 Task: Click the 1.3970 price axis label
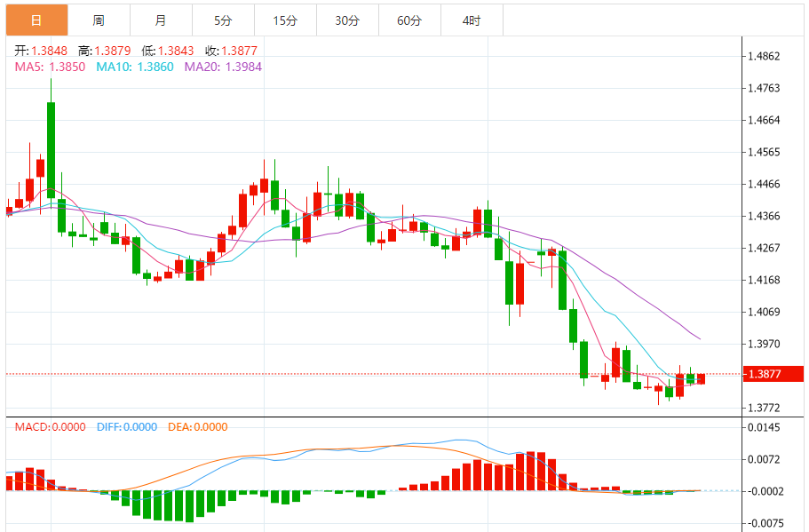pos(764,345)
